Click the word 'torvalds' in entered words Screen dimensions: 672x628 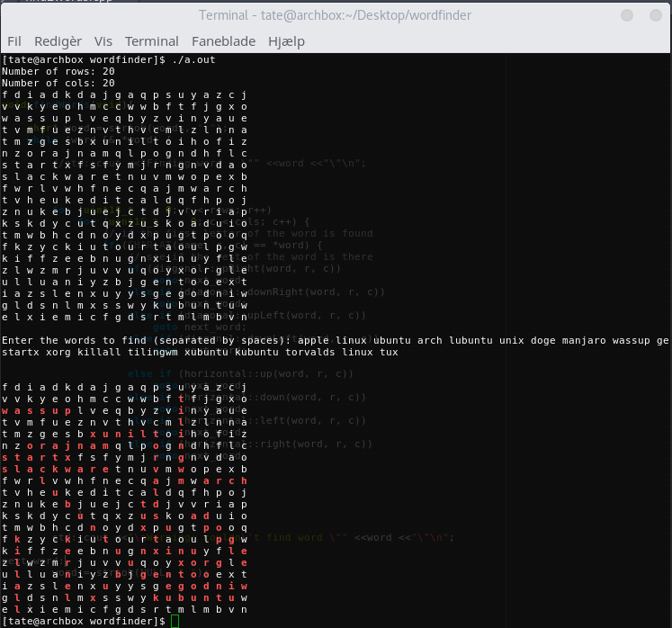click(309, 352)
